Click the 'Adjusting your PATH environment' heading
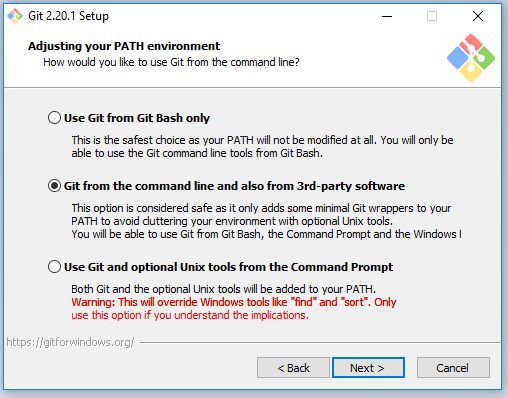The width and height of the screenshot is (508, 398). (x=124, y=46)
